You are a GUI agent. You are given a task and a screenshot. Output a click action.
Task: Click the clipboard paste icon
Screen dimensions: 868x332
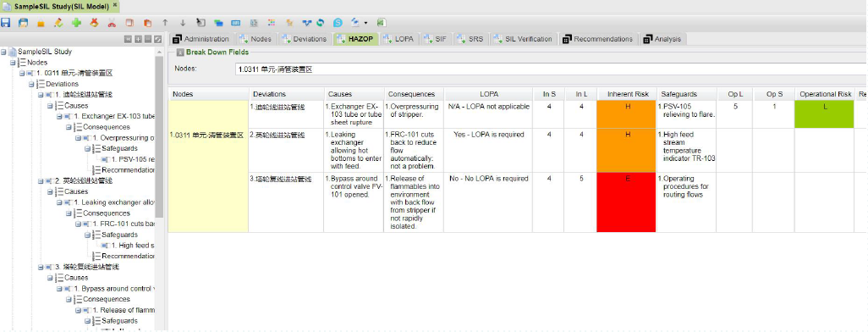147,23
